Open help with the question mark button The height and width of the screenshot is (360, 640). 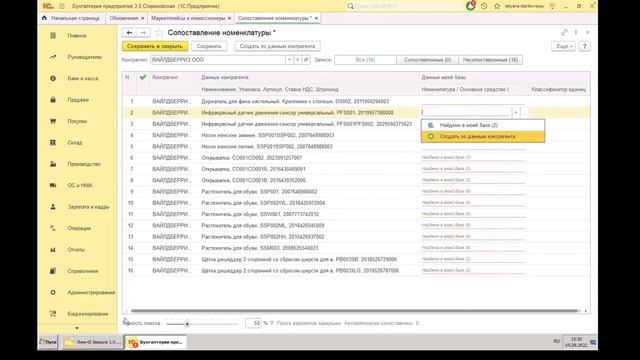tap(584, 46)
